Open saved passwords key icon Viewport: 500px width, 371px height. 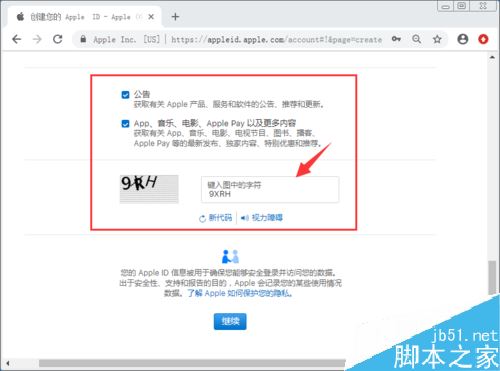(x=396, y=39)
